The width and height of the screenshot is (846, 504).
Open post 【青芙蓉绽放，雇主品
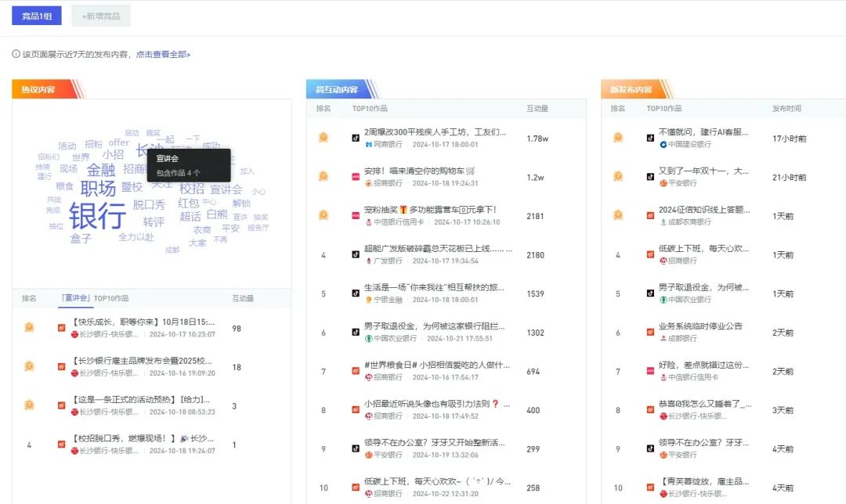coord(703,481)
